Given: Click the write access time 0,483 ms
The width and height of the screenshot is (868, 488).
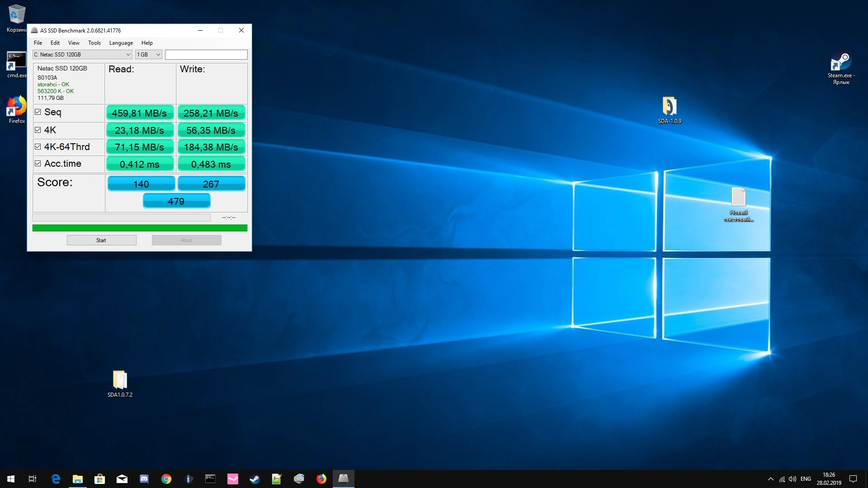Looking at the screenshot, I should click(211, 164).
